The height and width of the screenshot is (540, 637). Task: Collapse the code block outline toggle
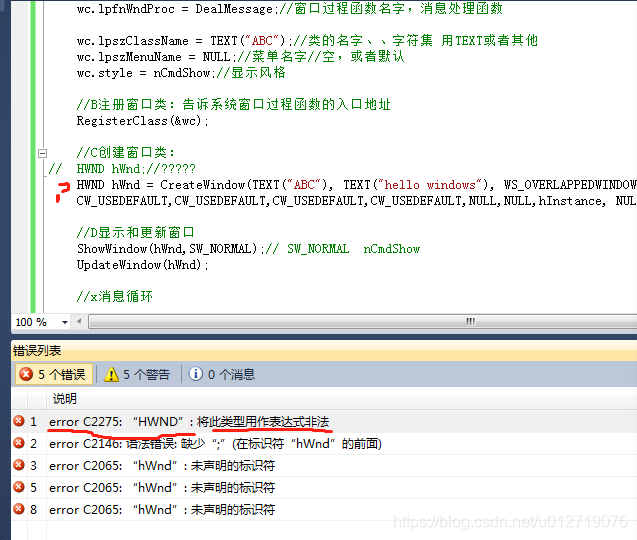tap(42, 153)
